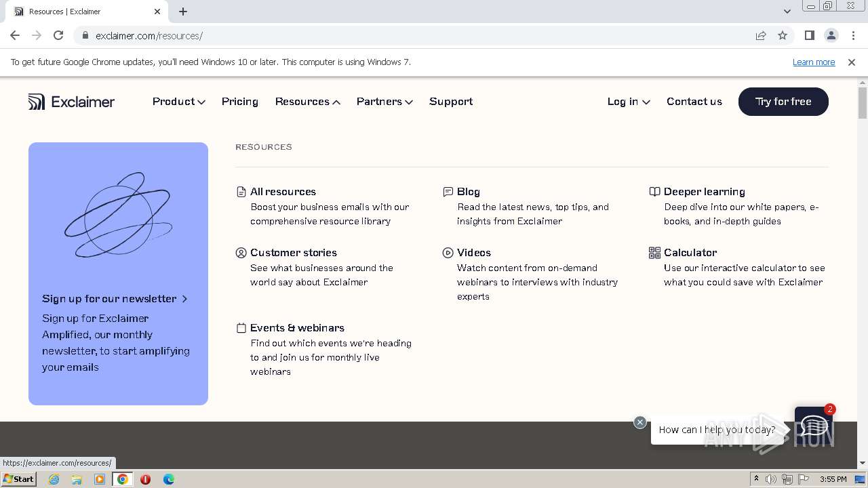Image resolution: width=868 pixels, height=488 pixels.
Task: Click the Blog speech bubble icon
Action: [x=448, y=192]
